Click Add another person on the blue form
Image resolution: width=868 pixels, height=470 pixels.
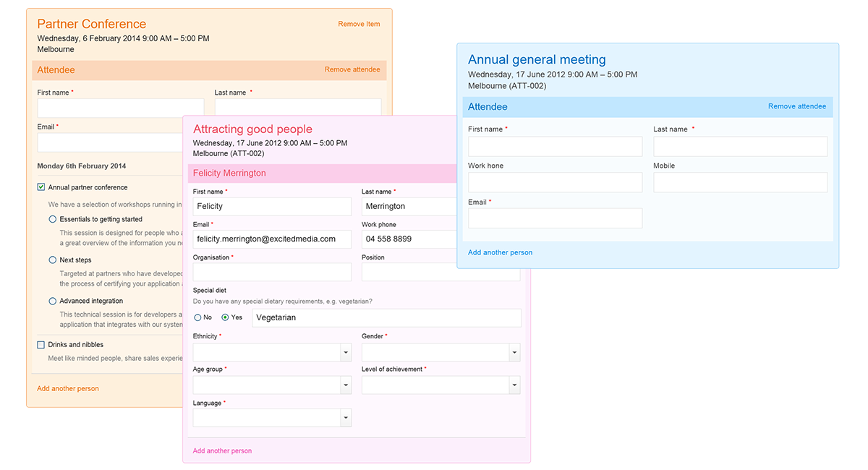(x=500, y=252)
